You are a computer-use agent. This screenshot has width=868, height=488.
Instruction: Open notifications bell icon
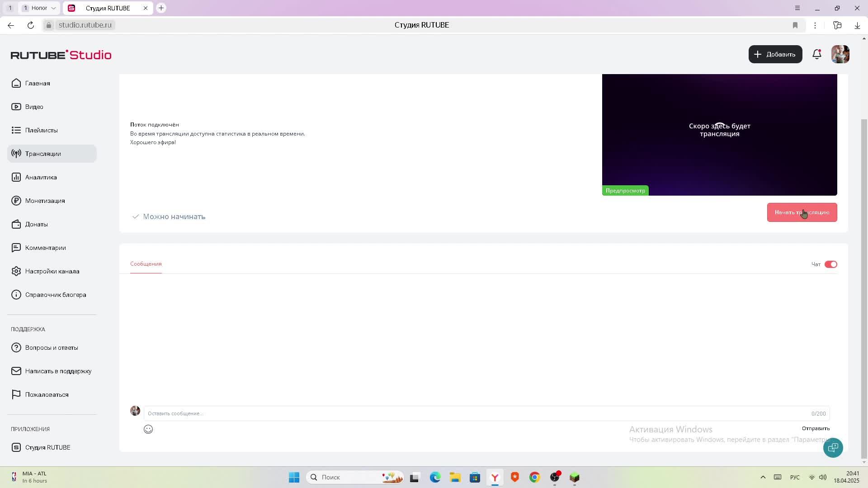tap(816, 54)
